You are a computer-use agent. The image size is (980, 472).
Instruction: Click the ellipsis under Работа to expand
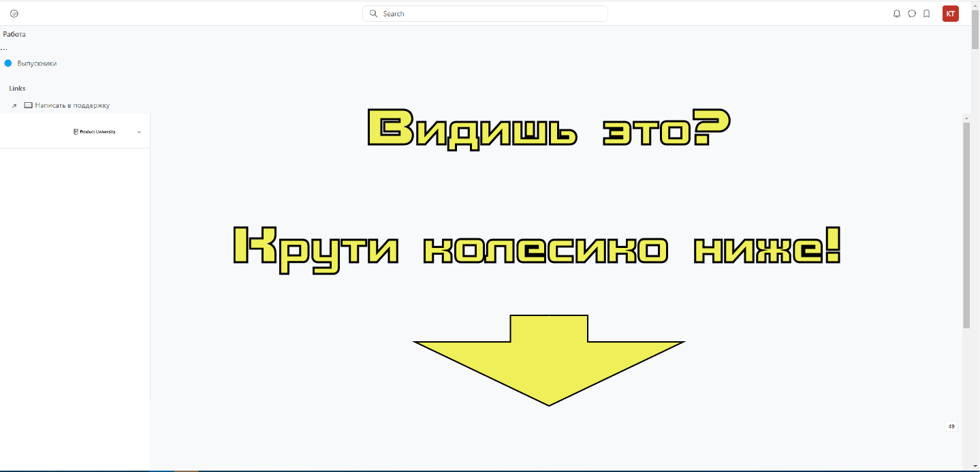click(3, 48)
